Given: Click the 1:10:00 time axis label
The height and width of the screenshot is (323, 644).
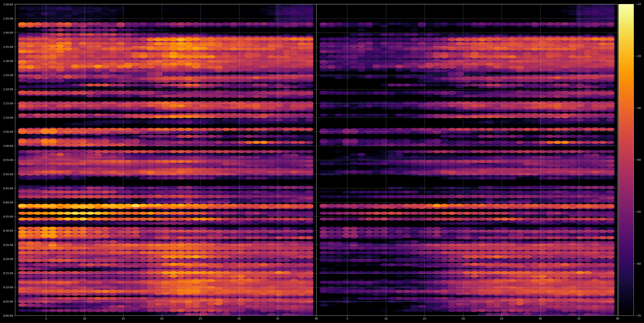Looking at the screenshot, I should click(8, 117).
